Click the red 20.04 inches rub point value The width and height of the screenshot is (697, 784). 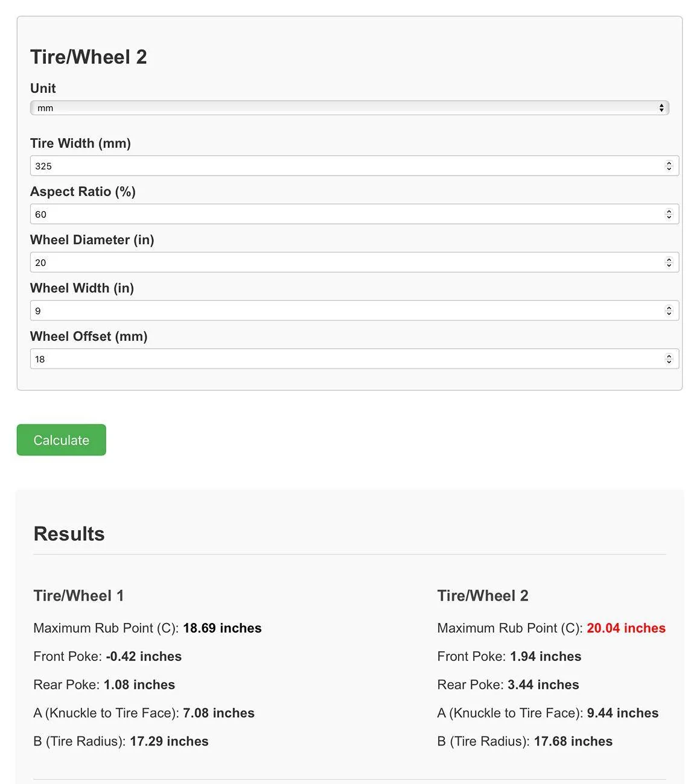626,628
